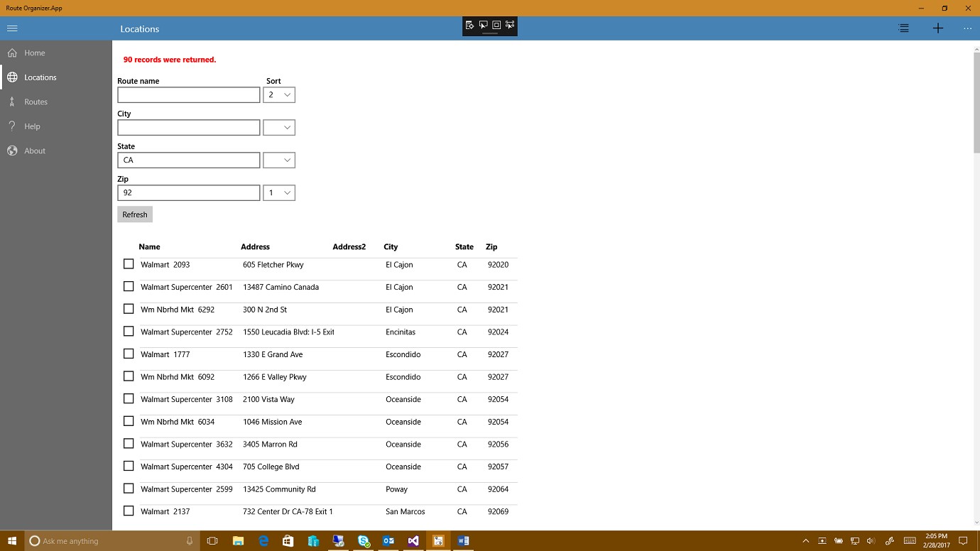
Task: Click the plus Add icon in header
Action: [938, 28]
